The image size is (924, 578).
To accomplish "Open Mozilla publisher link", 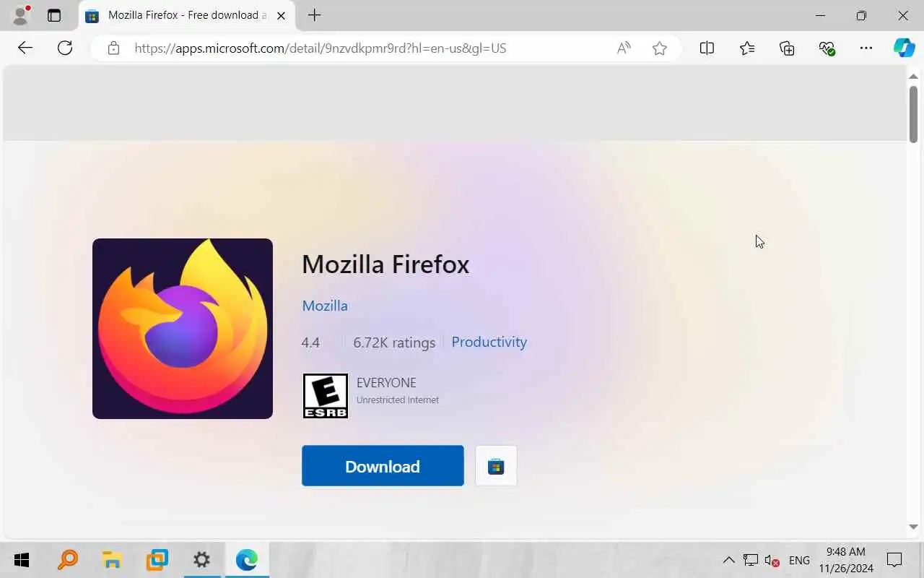I will [325, 306].
